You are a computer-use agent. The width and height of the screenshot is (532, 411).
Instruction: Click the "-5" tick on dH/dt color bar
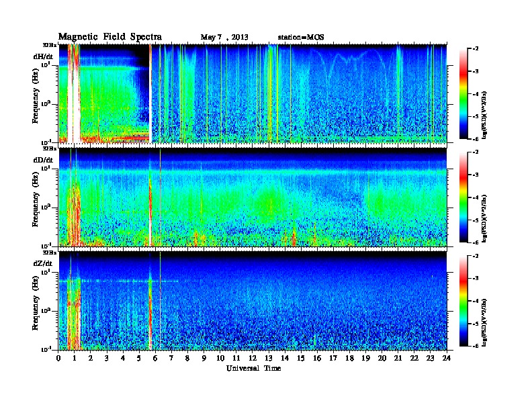(x=476, y=116)
